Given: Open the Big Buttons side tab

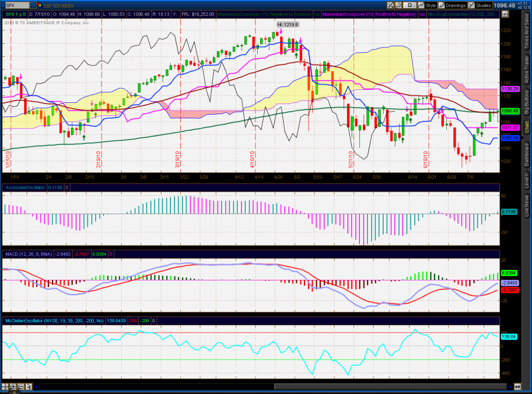Looking at the screenshot, I should 527,102.
